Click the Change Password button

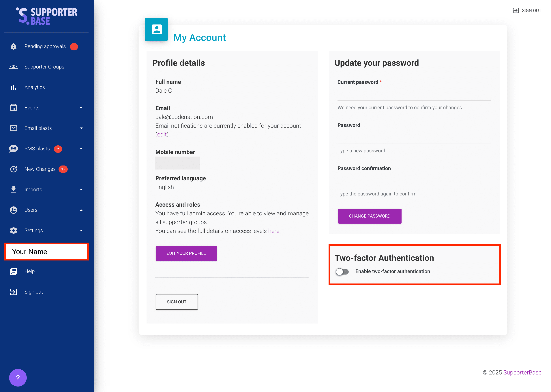pyautogui.click(x=370, y=216)
